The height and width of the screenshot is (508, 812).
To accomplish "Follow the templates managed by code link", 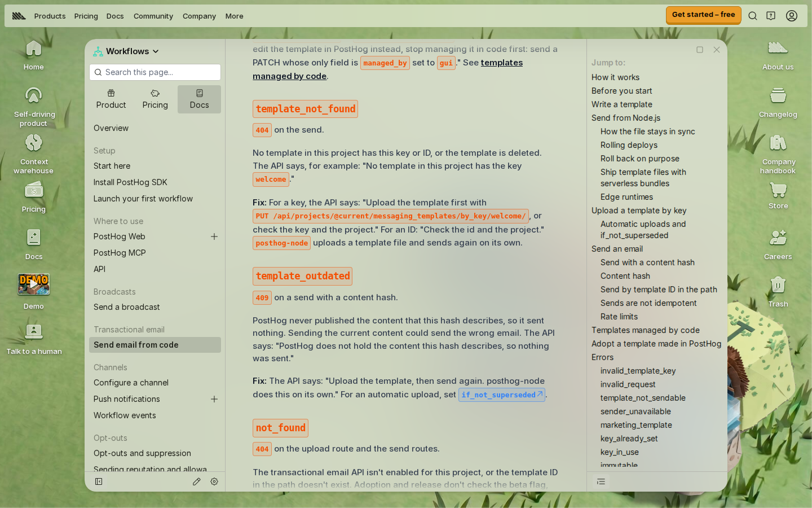I will pos(388,69).
